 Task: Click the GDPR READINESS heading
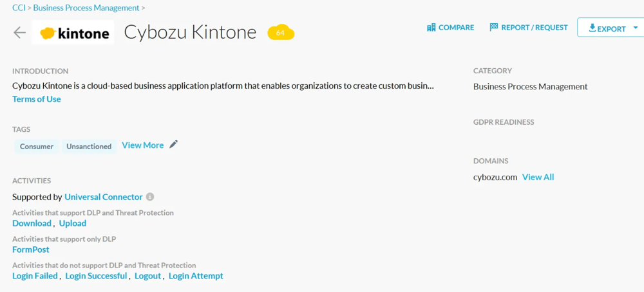pyautogui.click(x=504, y=122)
